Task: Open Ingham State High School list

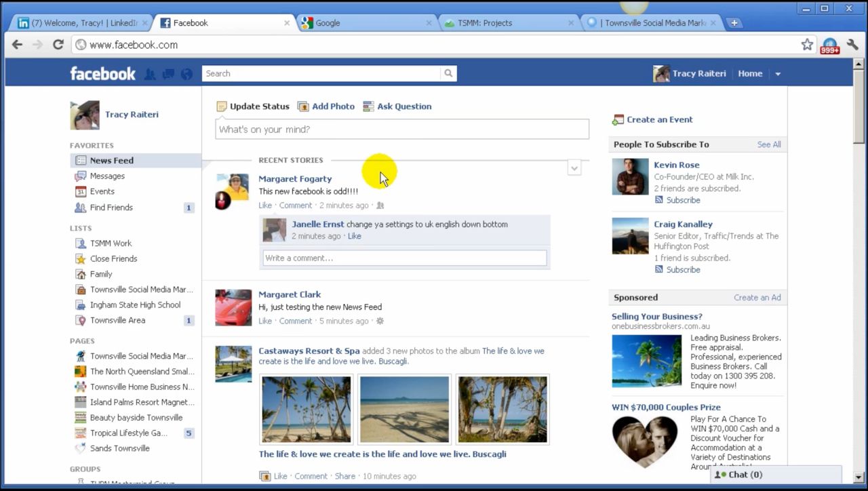Action: (x=136, y=305)
